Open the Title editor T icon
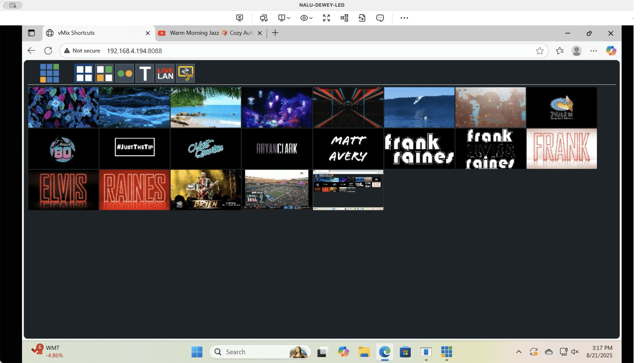 (x=145, y=73)
